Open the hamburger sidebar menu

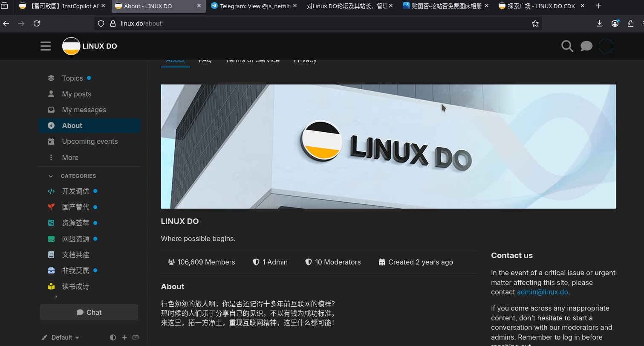(46, 46)
